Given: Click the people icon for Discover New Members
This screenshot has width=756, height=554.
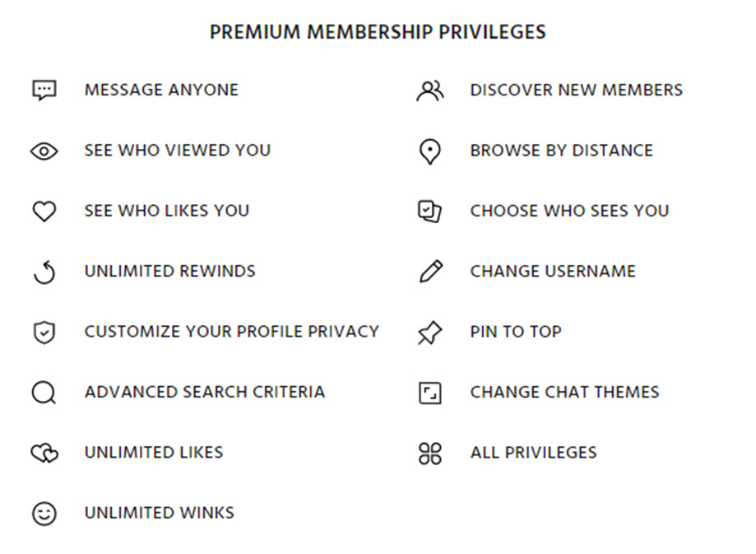Looking at the screenshot, I should 430,91.
